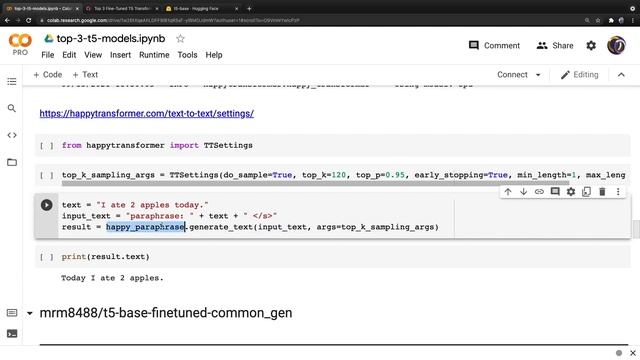Open more cell actions menu
The width and height of the screenshot is (640, 360).
[618, 191]
